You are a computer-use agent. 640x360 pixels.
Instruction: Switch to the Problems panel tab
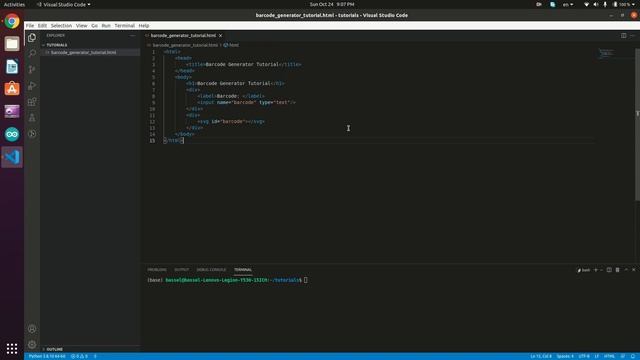point(157,270)
